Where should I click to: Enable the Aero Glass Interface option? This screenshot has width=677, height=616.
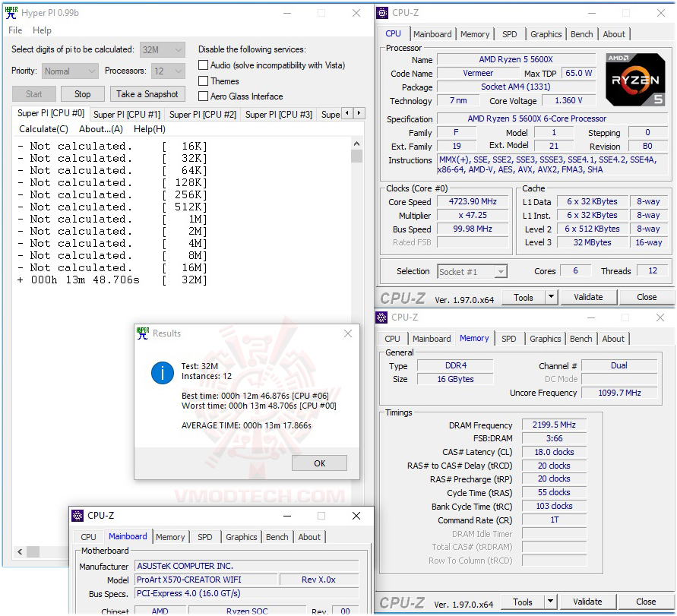[203, 96]
